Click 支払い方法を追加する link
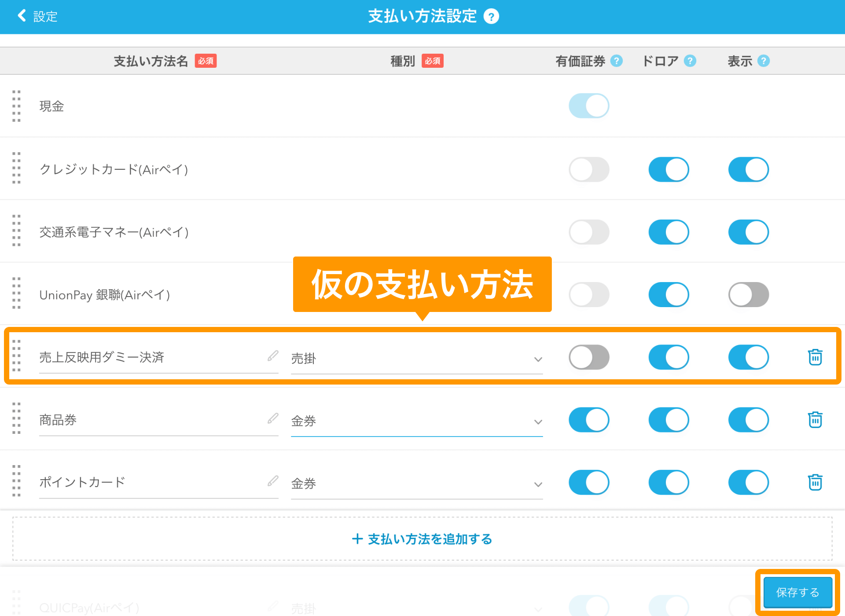Image resolution: width=845 pixels, height=616 pixels. 422,539
